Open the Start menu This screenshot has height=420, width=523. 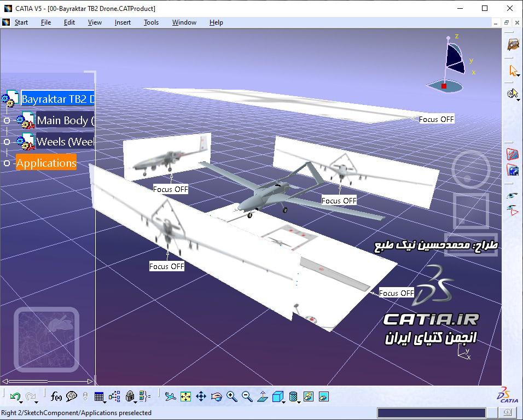[x=21, y=22]
